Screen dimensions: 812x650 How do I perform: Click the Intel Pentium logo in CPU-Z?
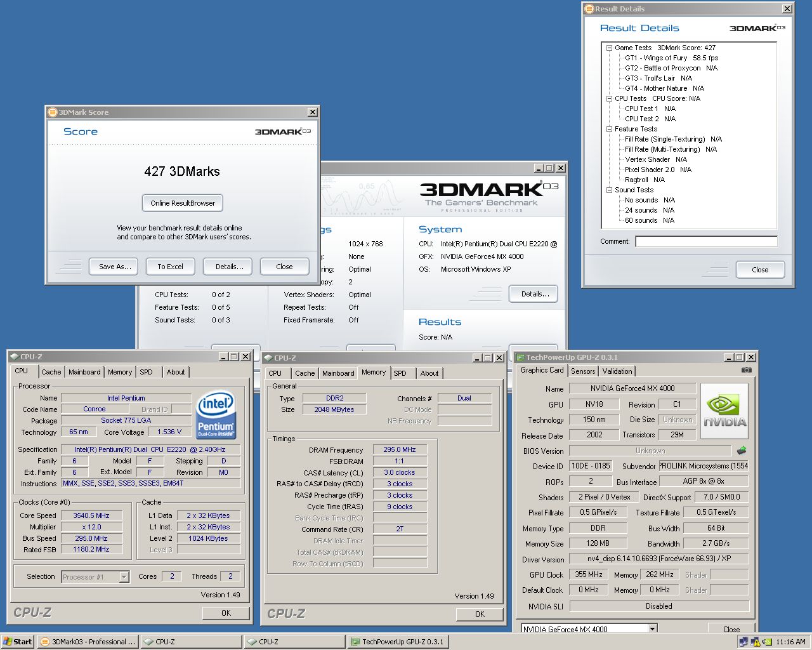(216, 415)
